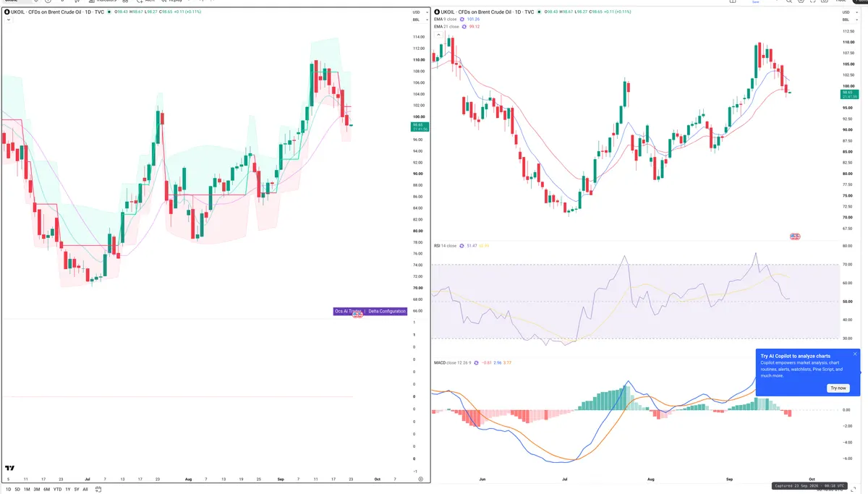Viewport: 868px width, 494px height.
Task: Click the left chart UKOIL symbol title
Action: pyautogui.click(x=59, y=12)
